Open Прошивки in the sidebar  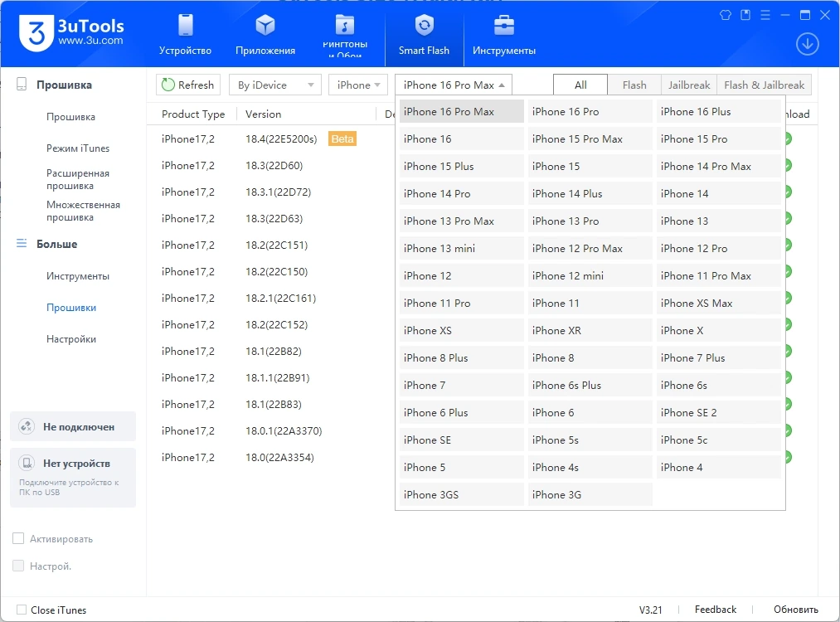[71, 308]
